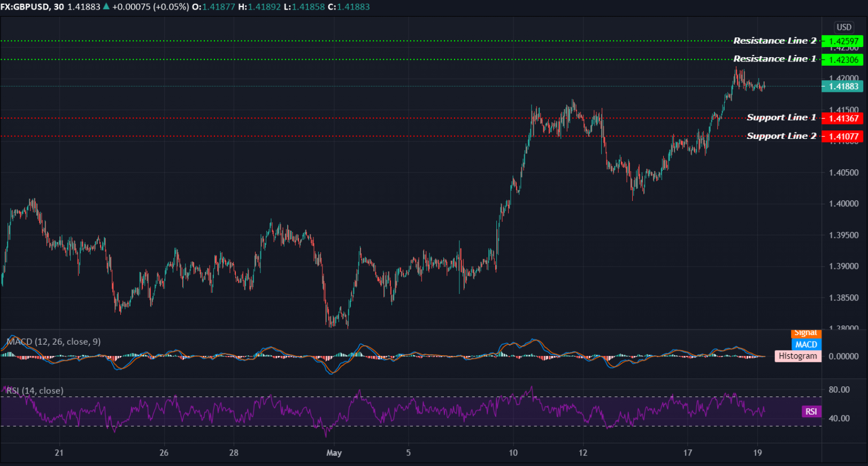Click the Low value L:1.41858
This screenshot has height=466, width=868.
pyautogui.click(x=304, y=7)
